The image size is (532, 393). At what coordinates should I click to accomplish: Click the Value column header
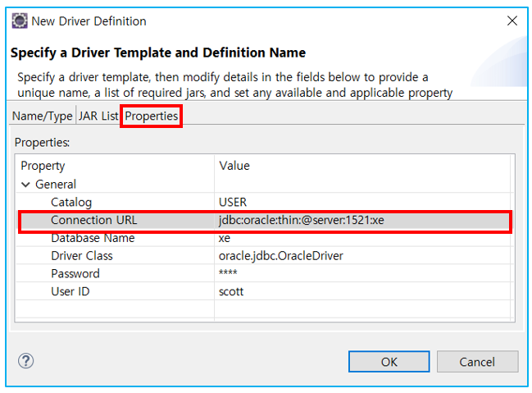pyautogui.click(x=234, y=166)
